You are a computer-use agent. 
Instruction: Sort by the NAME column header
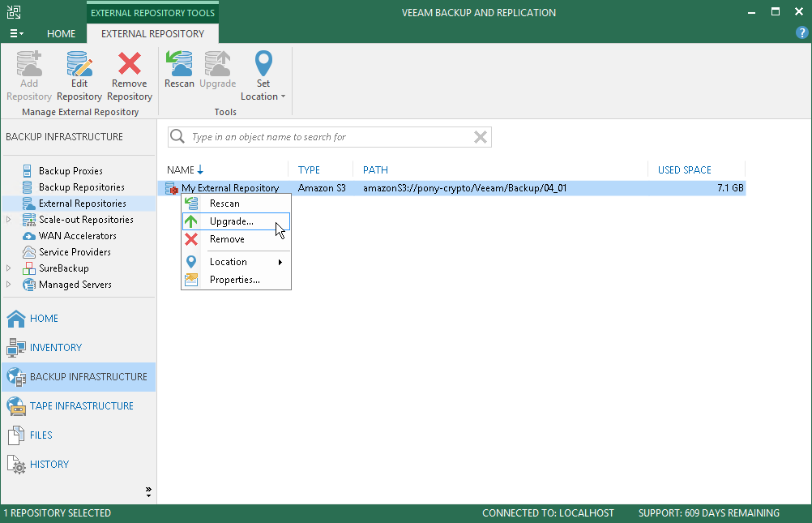227,170
